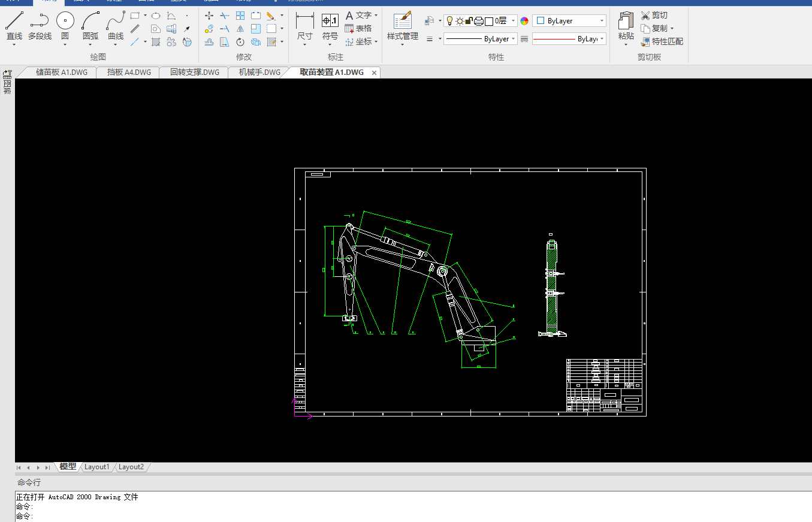Activate the mirror tool
The width and height of the screenshot is (812, 522).
coord(240,29)
